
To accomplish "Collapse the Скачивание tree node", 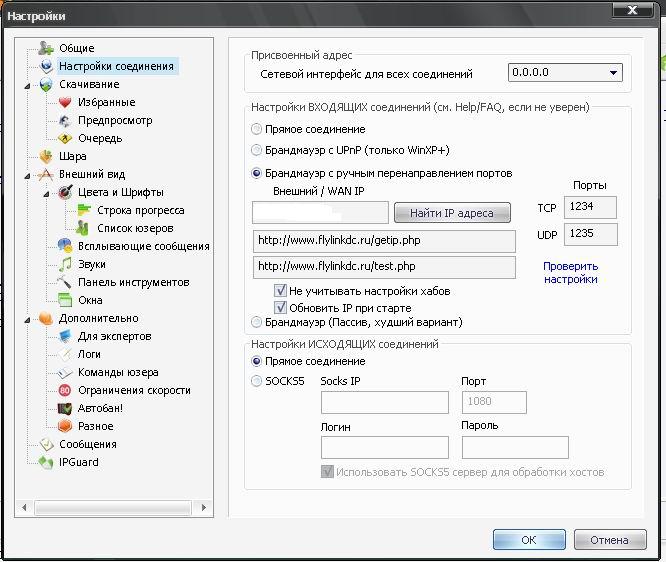I will pos(28,85).
